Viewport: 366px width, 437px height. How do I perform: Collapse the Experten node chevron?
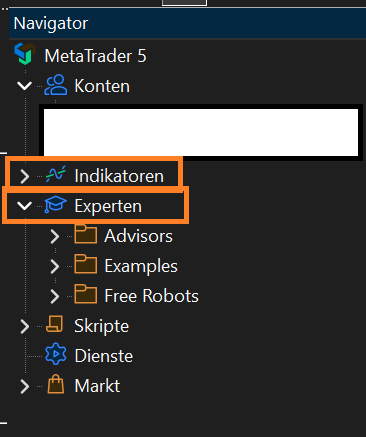(25, 206)
